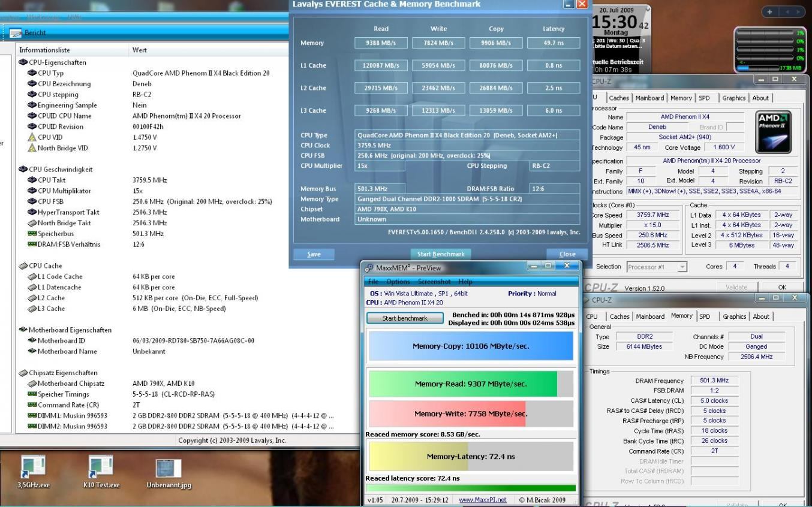
Task: Open the Processor #1 selection dropdown
Action: click(656, 267)
